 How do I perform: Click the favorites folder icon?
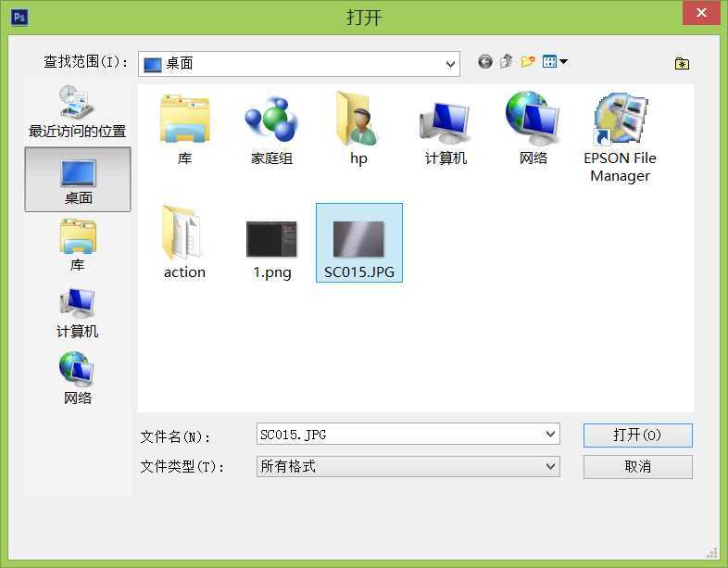[x=682, y=63]
